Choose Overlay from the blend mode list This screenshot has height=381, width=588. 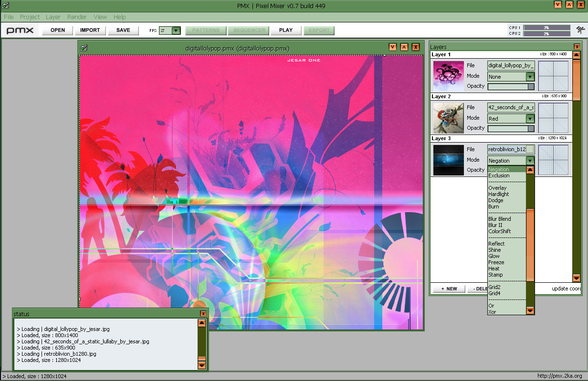497,188
